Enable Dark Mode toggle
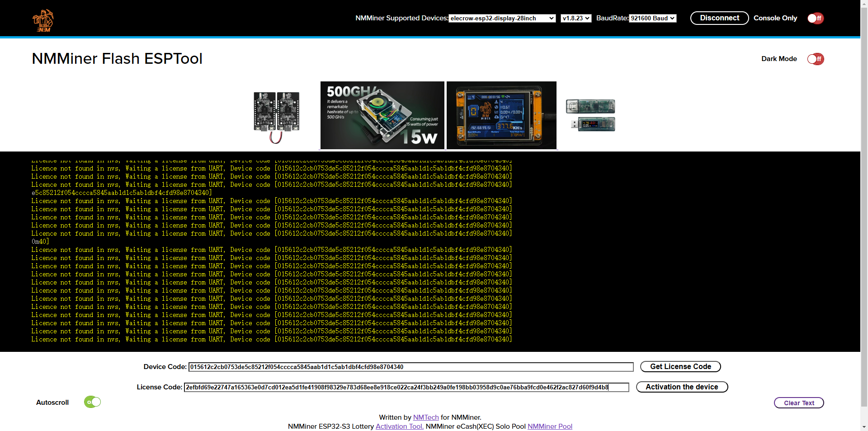Image resolution: width=868 pixels, height=431 pixels. click(816, 59)
